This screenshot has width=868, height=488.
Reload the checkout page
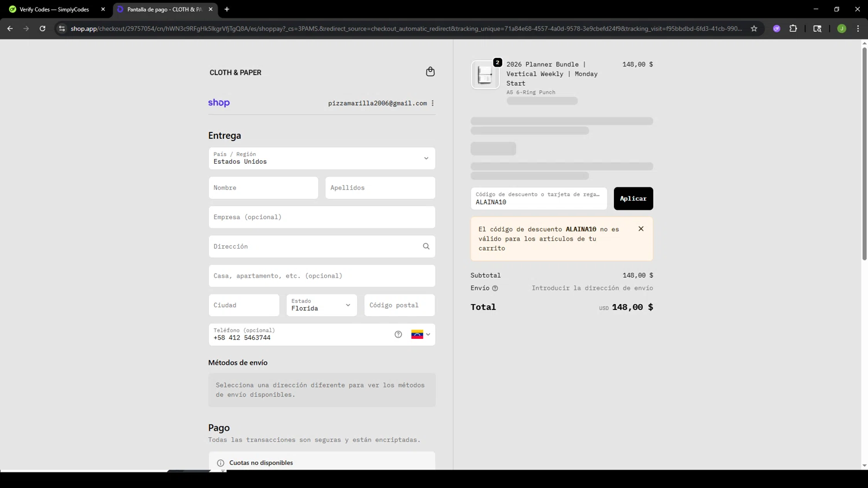point(42,28)
